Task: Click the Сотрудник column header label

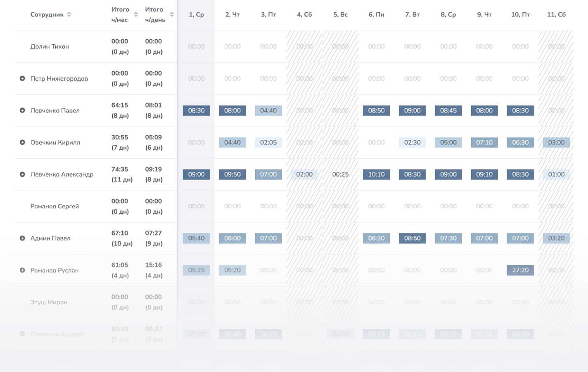Action: (x=47, y=14)
